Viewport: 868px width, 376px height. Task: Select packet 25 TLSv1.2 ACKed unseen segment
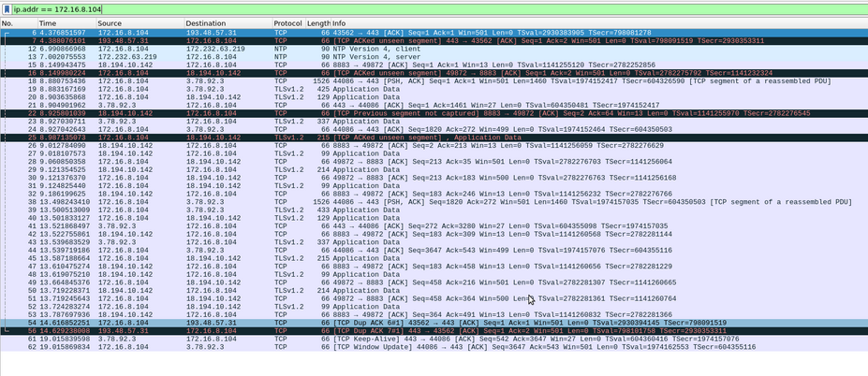375,137
